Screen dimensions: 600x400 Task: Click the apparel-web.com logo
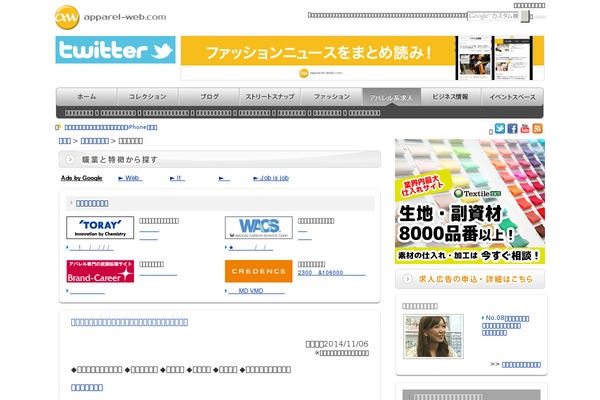click(x=111, y=17)
